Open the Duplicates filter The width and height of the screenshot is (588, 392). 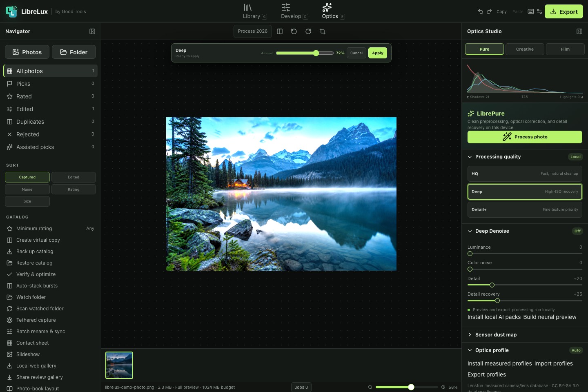[x=50, y=122]
